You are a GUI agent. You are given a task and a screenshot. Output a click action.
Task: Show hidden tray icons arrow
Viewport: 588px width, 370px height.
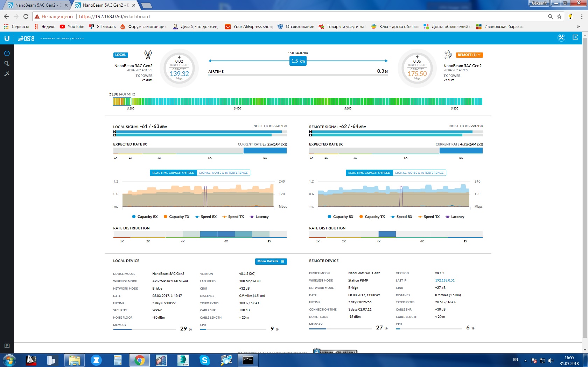click(525, 360)
